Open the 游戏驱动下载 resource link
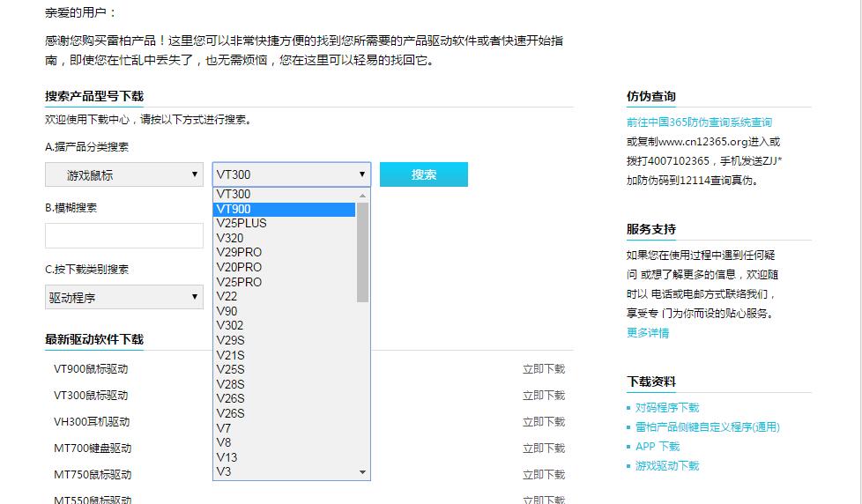 [667, 466]
